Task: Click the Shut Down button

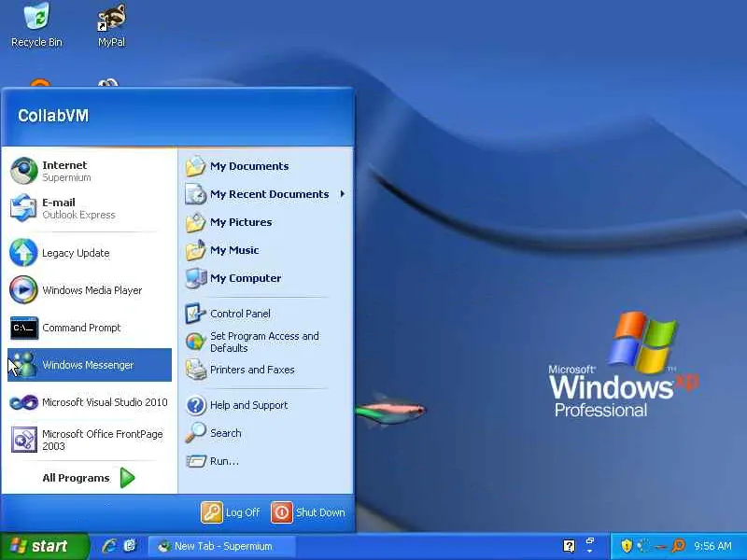Action: point(308,512)
